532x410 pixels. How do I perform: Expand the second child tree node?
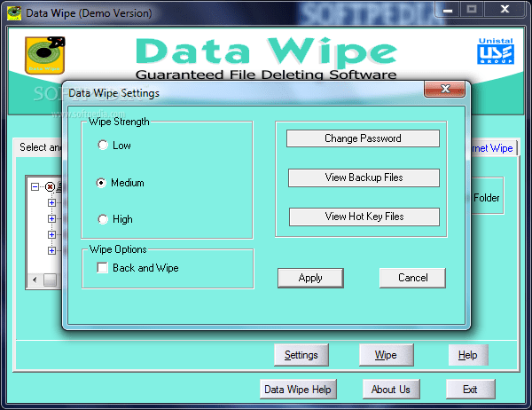coord(51,219)
